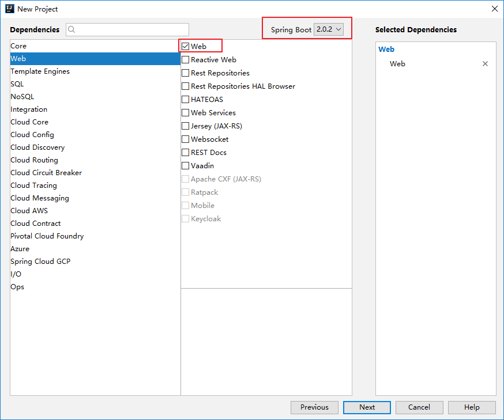Open Cloud Routing category

pos(95,160)
